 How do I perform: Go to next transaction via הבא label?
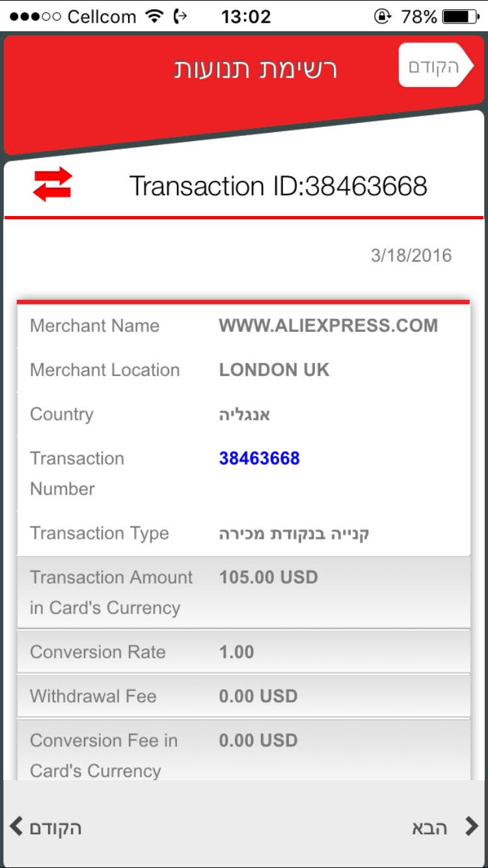click(429, 828)
